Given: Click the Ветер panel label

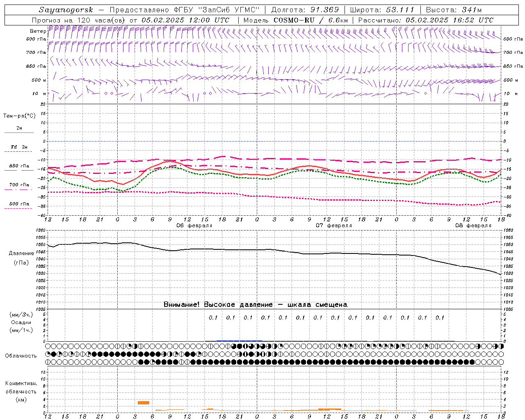Looking at the screenshot, I should (x=38, y=31).
